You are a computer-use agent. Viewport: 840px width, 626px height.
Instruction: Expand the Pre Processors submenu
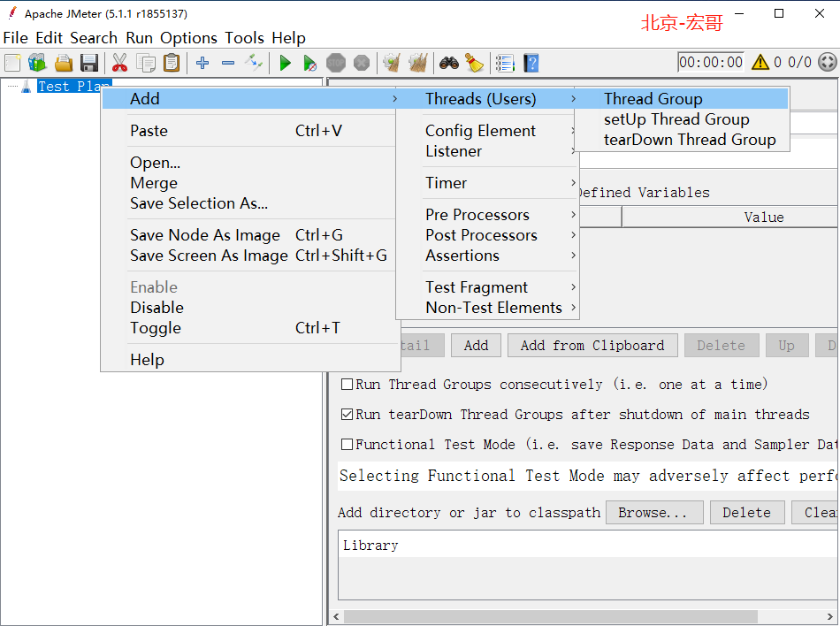coord(489,215)
